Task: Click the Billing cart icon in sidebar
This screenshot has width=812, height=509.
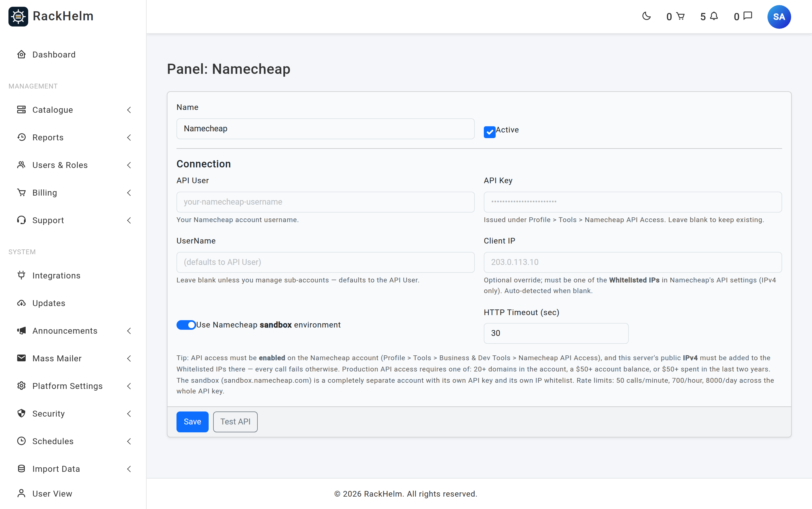Action: tap(21, 192)
